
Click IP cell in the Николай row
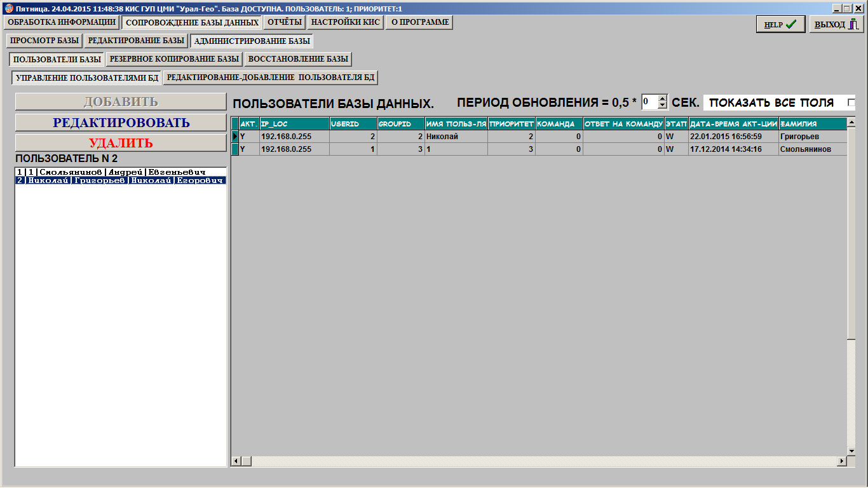pyautogui.click(x=294, y=137)
